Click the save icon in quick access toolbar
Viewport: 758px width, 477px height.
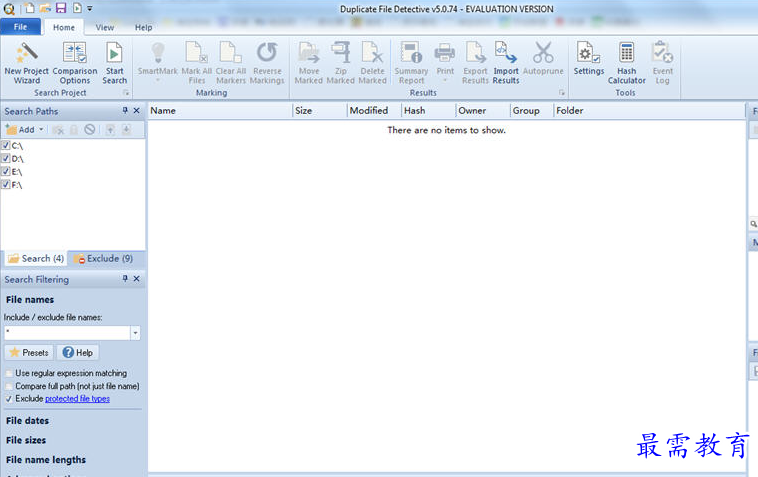[60, 8]
